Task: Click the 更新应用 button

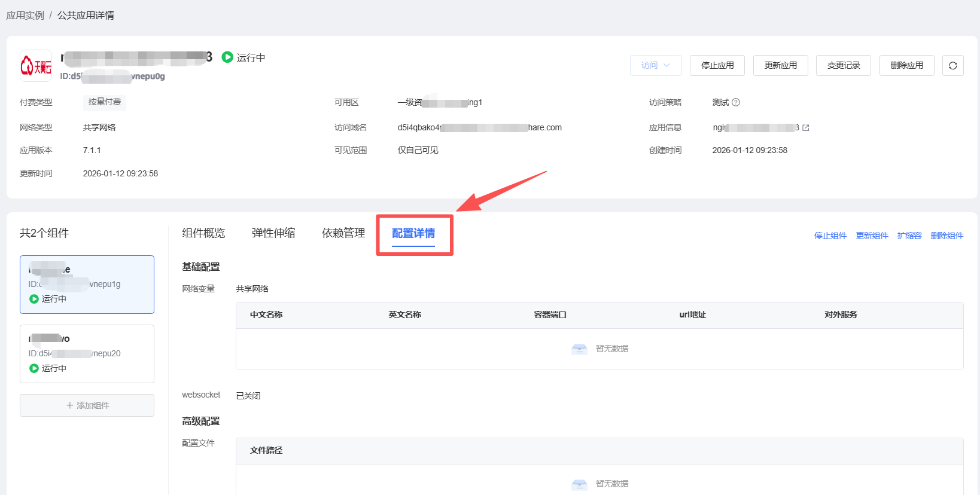Action: pyautogui.click(x=780, y=66)
